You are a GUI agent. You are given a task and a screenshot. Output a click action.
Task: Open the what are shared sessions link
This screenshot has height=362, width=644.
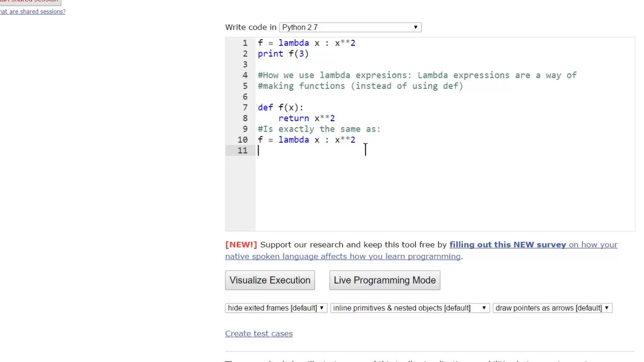point(33,12)
